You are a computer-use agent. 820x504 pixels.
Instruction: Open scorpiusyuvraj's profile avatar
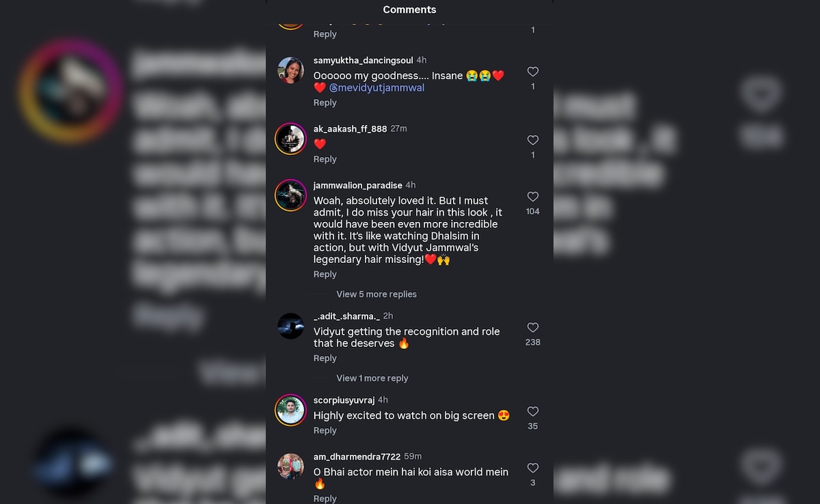[x=290, y=410]
